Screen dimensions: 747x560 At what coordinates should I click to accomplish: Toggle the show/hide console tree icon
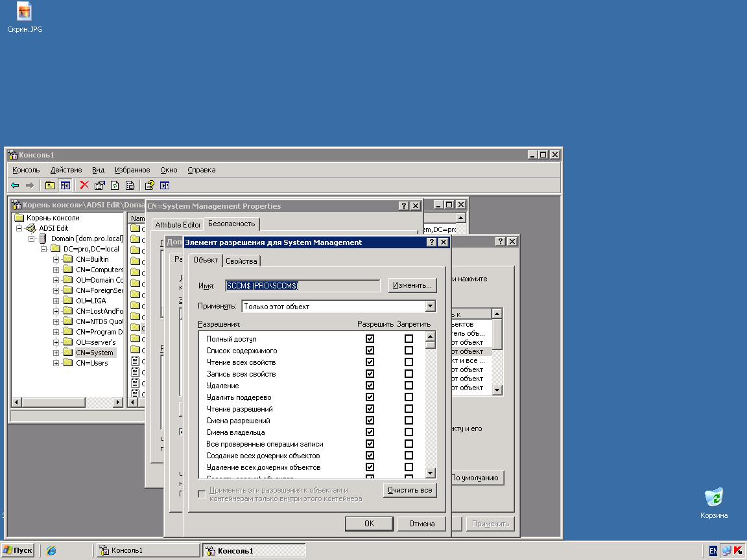[x=65, y=185]
